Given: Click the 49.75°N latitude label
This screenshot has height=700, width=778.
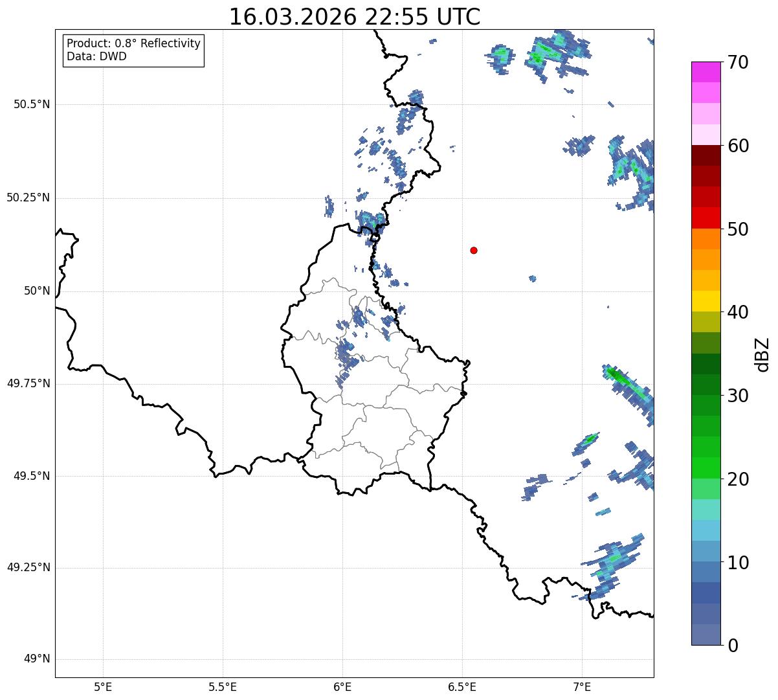Looking at the screenshot, I should [x=28, y=383].
